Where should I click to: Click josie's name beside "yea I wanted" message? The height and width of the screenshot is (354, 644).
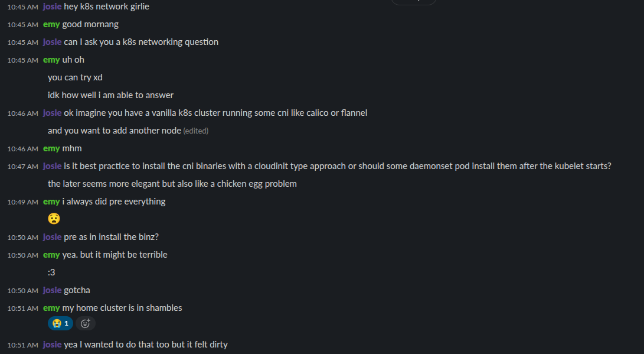(52, 345)
